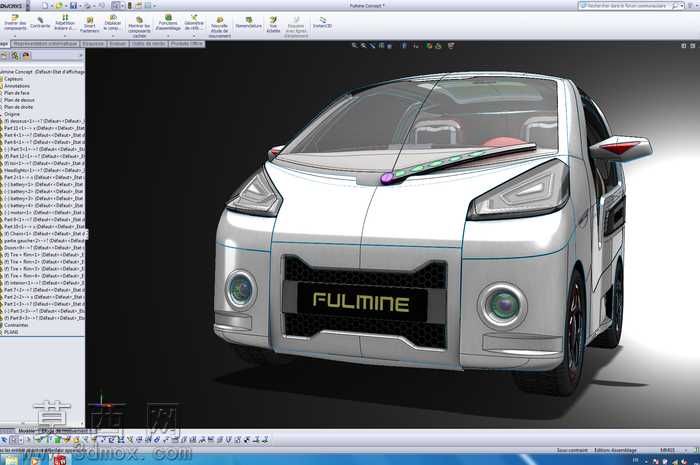The image size is (700, 465).
Task: Open the dropdown beside the New icon
Action: coord(51,6)
